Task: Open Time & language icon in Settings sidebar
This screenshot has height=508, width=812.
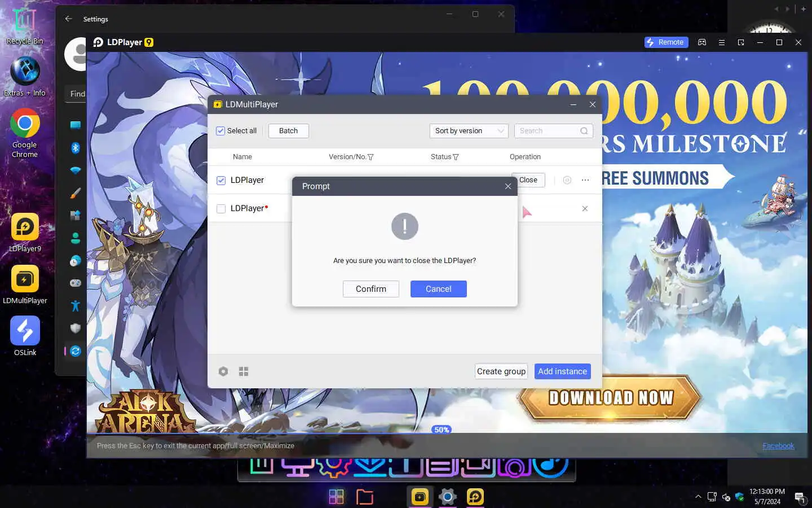Action: [x=76, y=261]
